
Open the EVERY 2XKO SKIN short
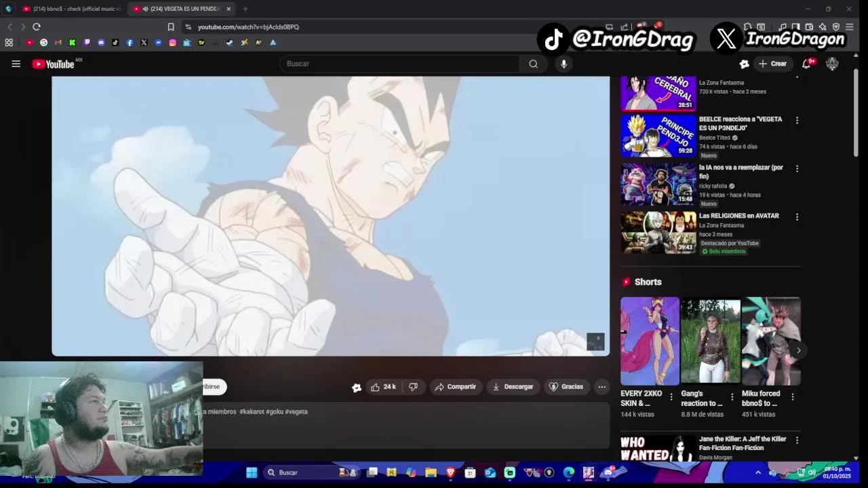[650, 341]
